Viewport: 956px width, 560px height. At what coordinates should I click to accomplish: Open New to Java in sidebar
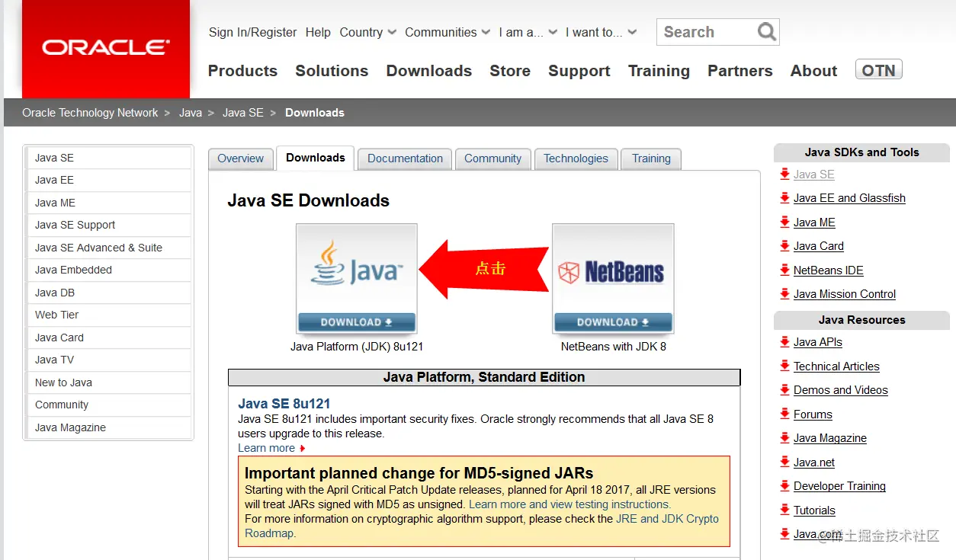[x=107, y=382]
